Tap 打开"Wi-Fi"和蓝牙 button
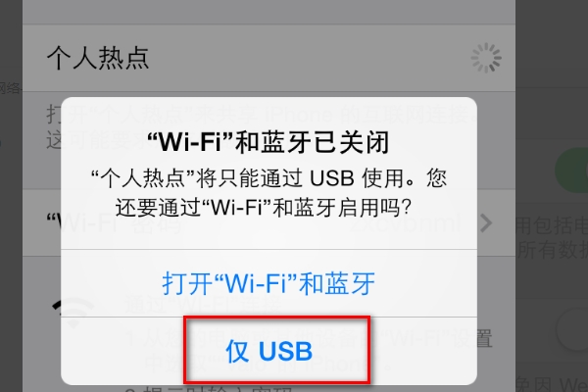This screenshot has height=392, width=588. [269, 283]
